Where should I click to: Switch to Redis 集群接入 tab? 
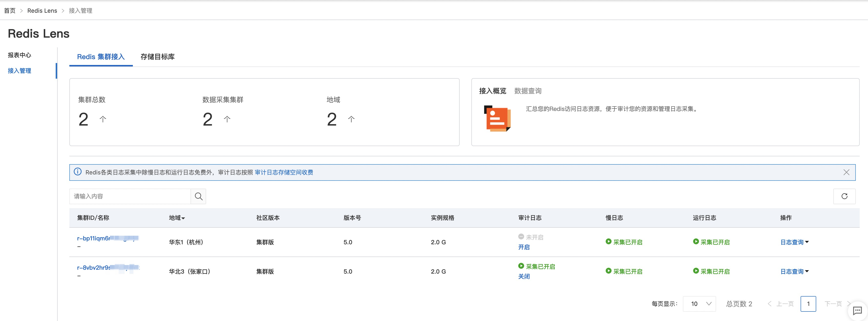tap(101, 57)
